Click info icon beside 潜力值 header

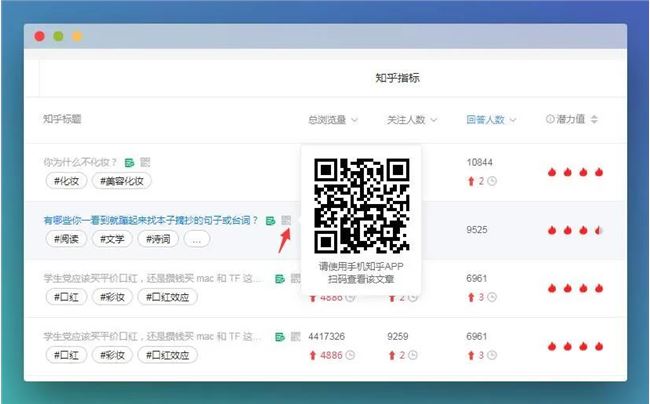click(x=550, y=119)
